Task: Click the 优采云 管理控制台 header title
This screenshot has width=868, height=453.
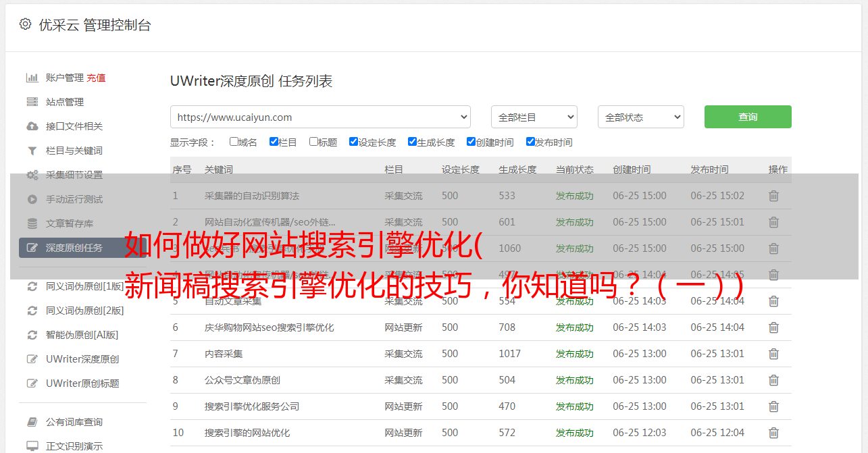Action: (95, 25)
